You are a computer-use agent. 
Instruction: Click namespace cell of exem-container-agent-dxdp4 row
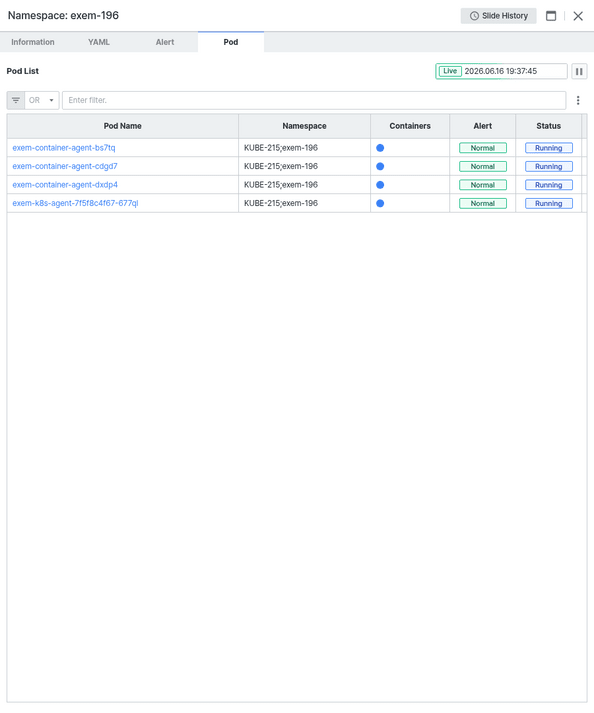click(x=304, y=185)
